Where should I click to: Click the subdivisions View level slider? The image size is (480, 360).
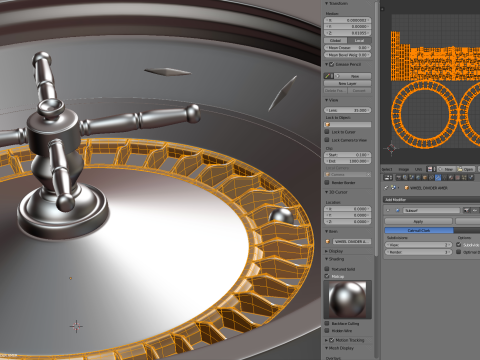click(x=419, y=245)
